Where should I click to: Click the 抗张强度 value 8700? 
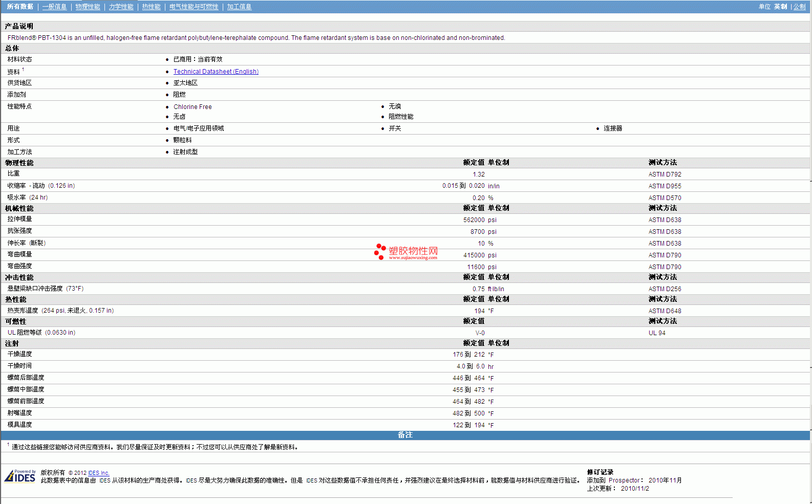pyautogui.click(x=478, y=232)
